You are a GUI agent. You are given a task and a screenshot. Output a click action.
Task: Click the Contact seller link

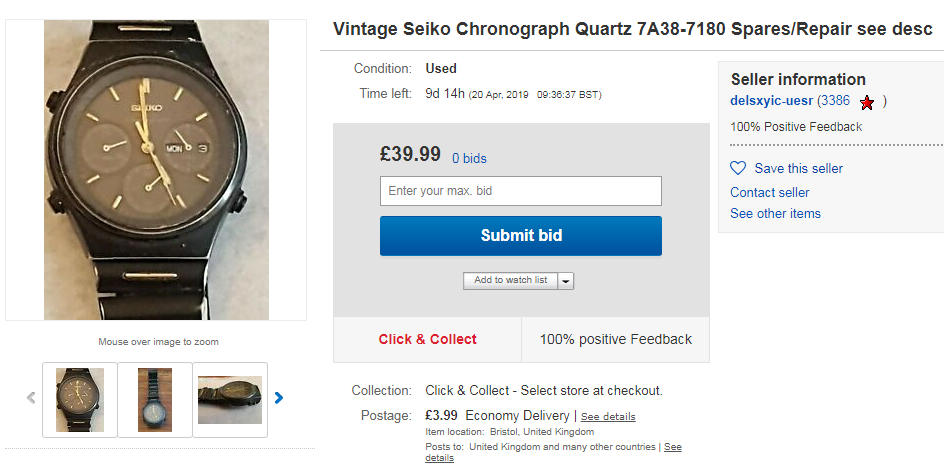(769, 192)
